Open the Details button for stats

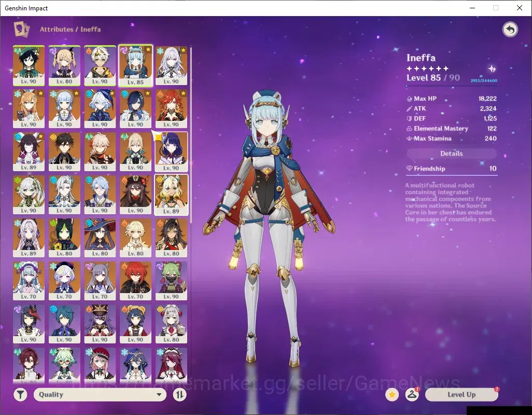(x=452, y=154)
